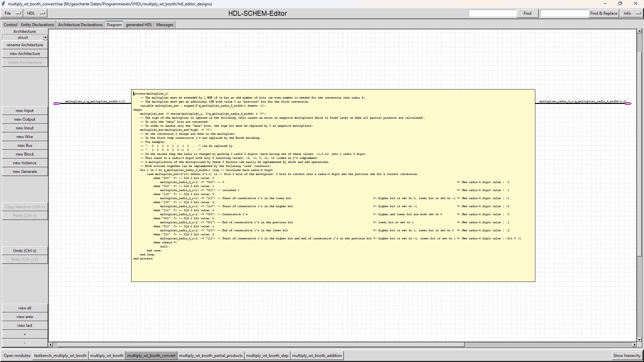Click the minus zoom-out button
The height and width of the screenshot is (362, 644).
(x=25, y=343)
